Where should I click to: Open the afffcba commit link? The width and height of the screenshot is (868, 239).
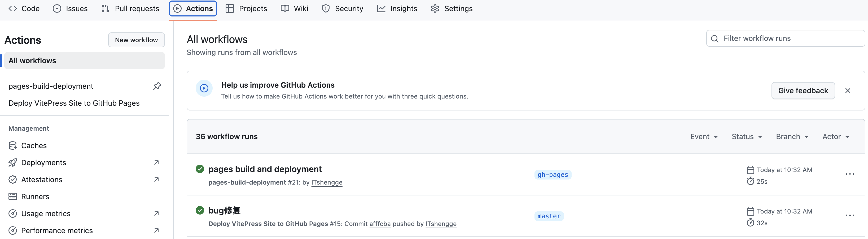click(x=380, y=224)
